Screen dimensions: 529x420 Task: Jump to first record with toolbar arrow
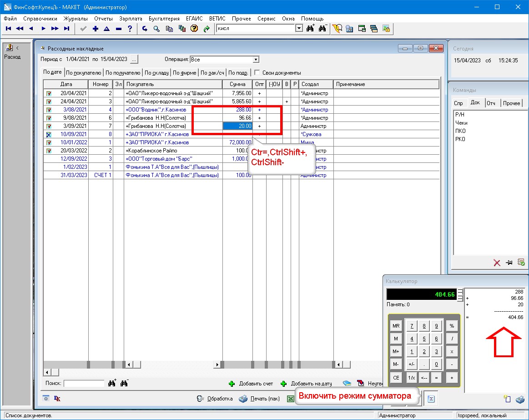coord(8,29)
